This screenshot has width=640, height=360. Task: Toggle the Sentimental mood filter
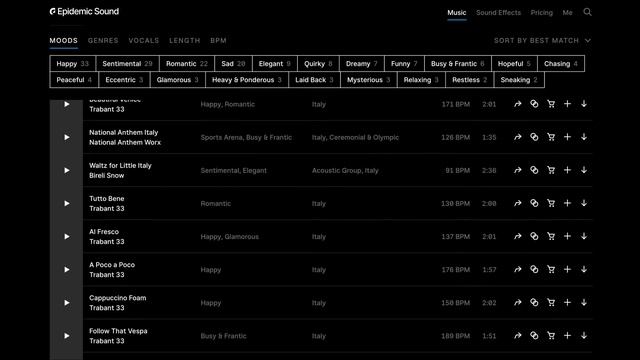coord(127,64)
